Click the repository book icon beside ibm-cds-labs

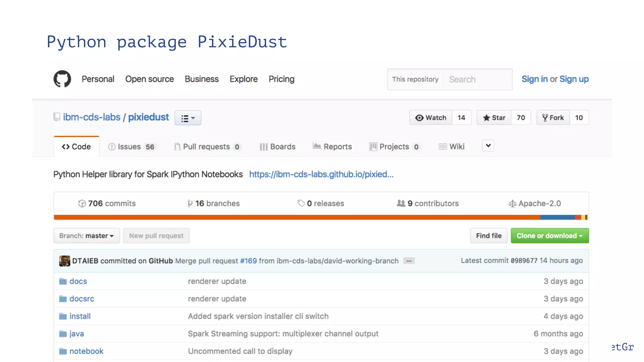click(x=57, y=117)
